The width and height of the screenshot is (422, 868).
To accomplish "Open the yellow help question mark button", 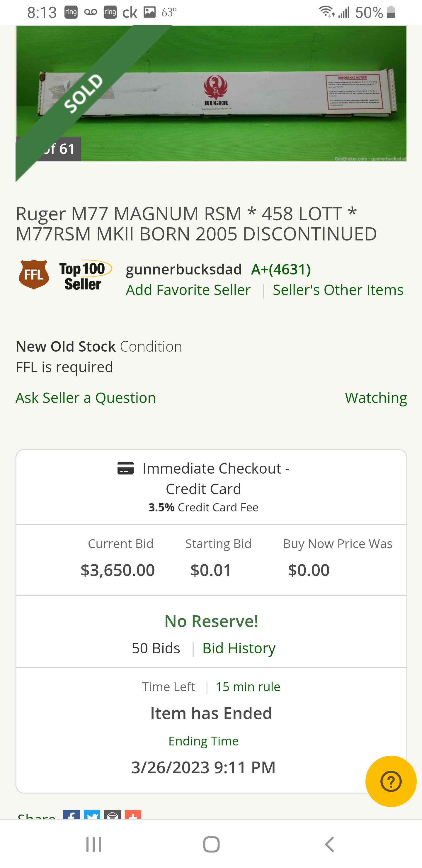I will (391, 781).
